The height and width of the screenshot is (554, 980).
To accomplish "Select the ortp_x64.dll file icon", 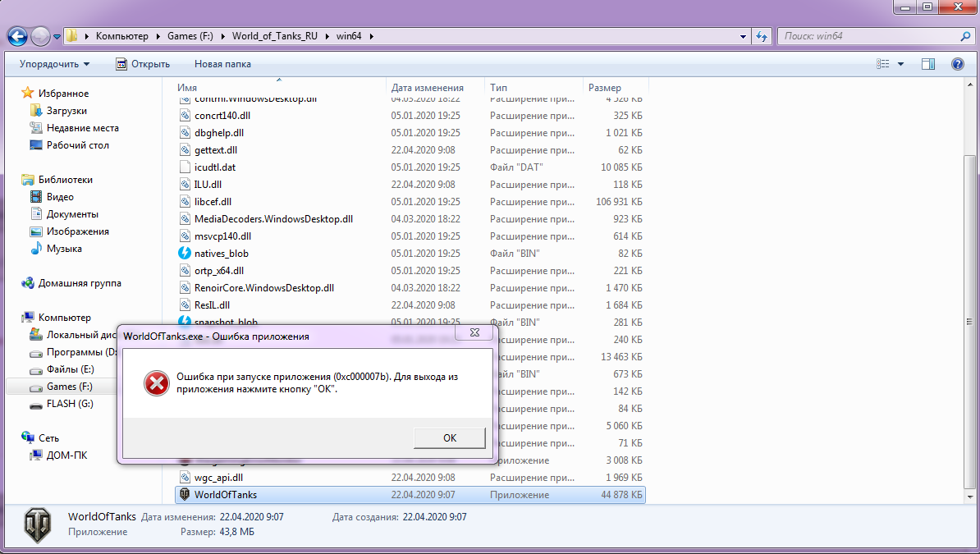I will tap(185, 271).
